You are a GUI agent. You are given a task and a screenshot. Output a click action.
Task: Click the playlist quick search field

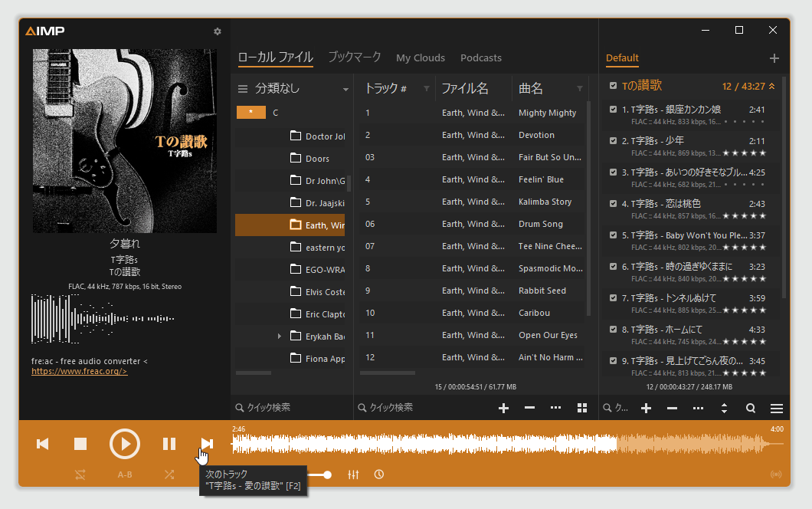tap(617, 409)
